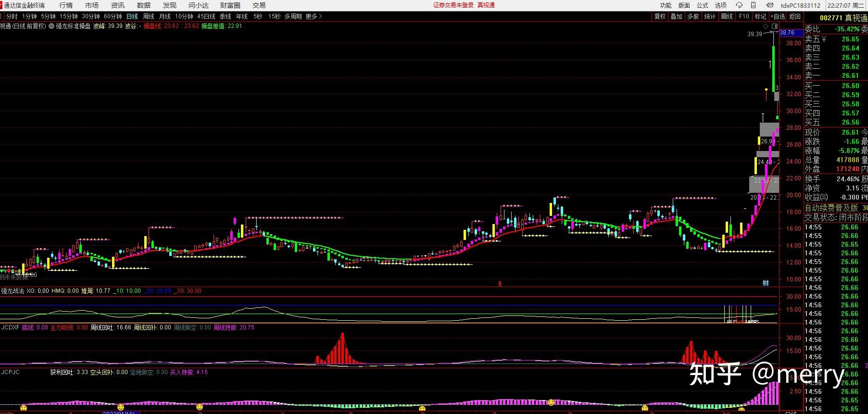
Task: Select the 60分钟 period
Action: [113, 16]
